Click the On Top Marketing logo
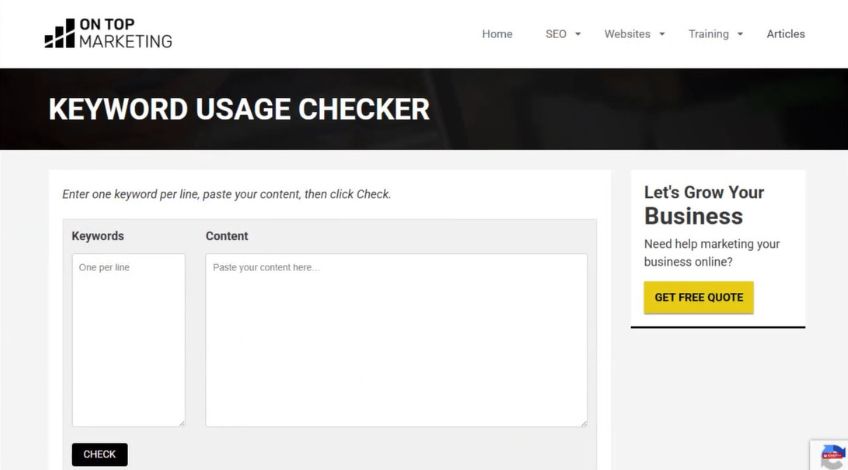 click(x=108, y=34)
